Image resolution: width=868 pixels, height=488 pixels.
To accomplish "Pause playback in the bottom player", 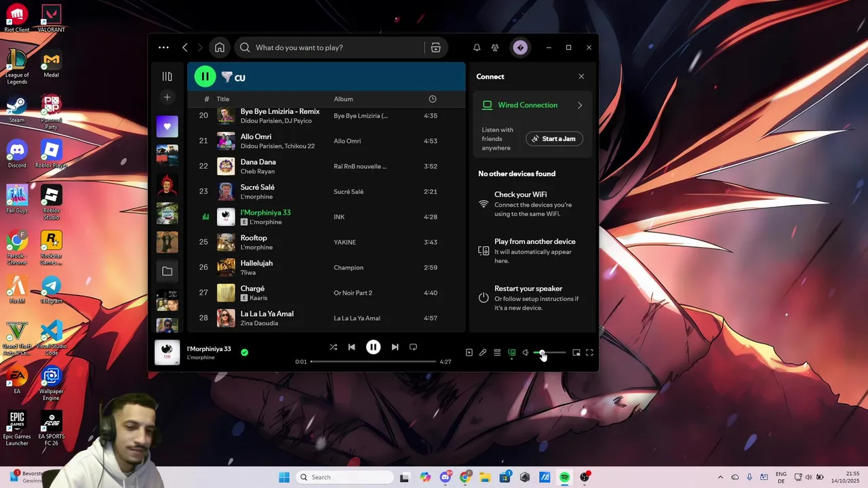I will pyautogui.click(x=373, y=347).
